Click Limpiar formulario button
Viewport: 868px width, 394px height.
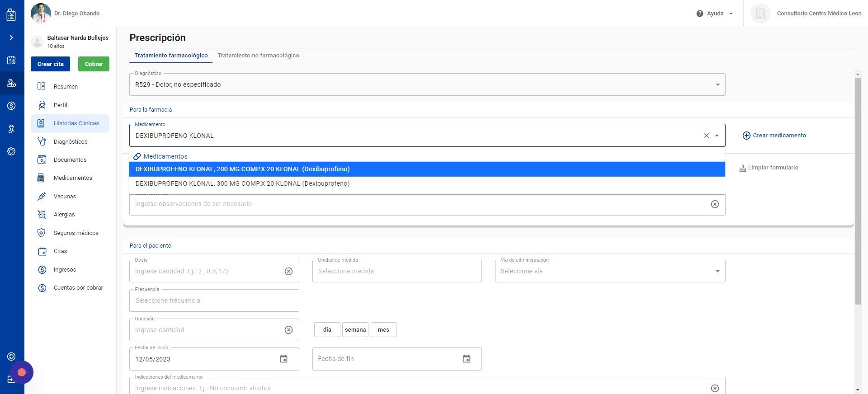[769, 168]
